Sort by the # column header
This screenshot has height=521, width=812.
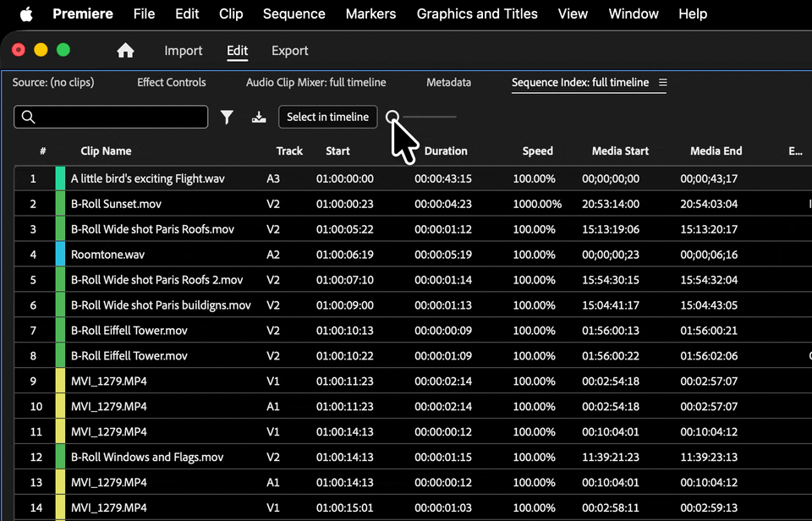point(43,151)
